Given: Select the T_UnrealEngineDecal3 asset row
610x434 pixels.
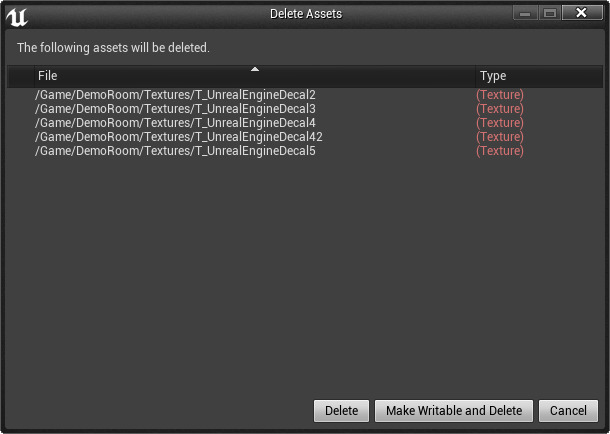Looking at the screenshot, I should click(x=175, y=109).
